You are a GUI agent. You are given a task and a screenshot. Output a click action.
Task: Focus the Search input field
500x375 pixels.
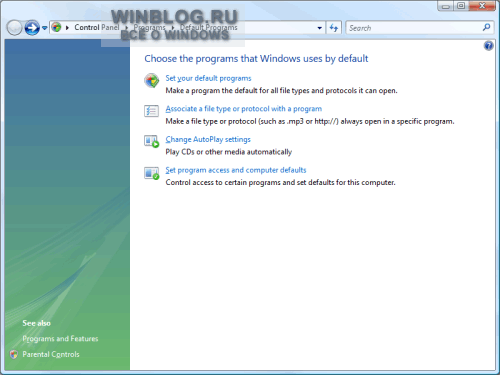click(x=413, y=28)
